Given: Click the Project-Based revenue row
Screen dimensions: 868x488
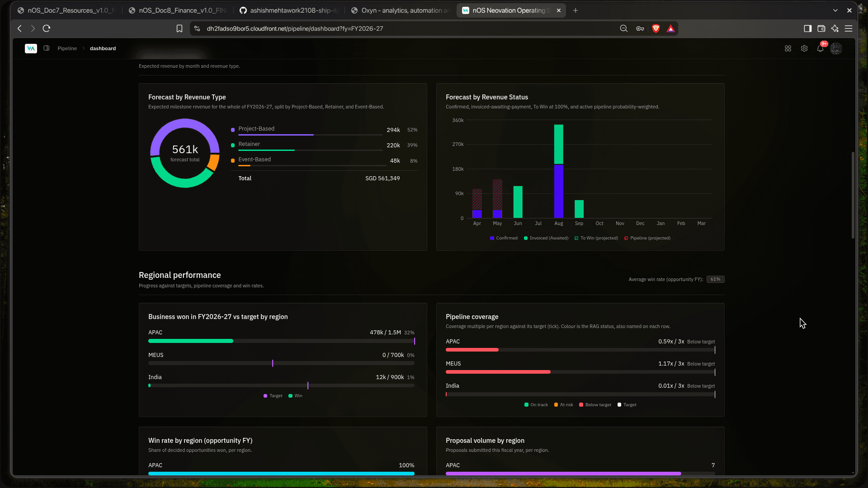Looking at the screenshot, I should [x=324, y=130].
